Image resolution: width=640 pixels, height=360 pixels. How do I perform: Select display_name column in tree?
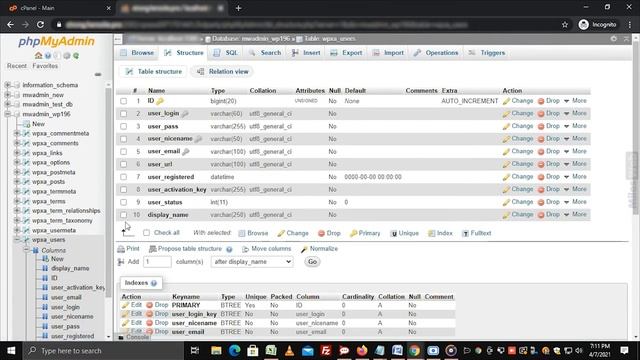point(70,268)
